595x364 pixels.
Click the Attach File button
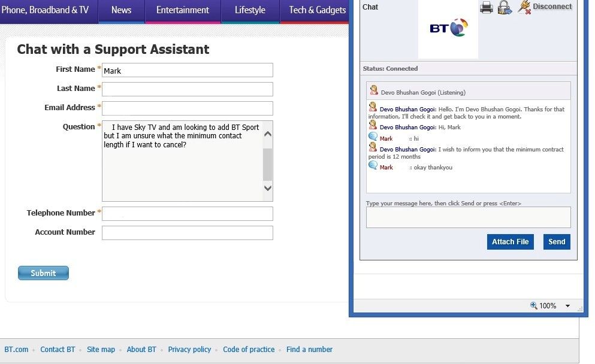point(511,242)
